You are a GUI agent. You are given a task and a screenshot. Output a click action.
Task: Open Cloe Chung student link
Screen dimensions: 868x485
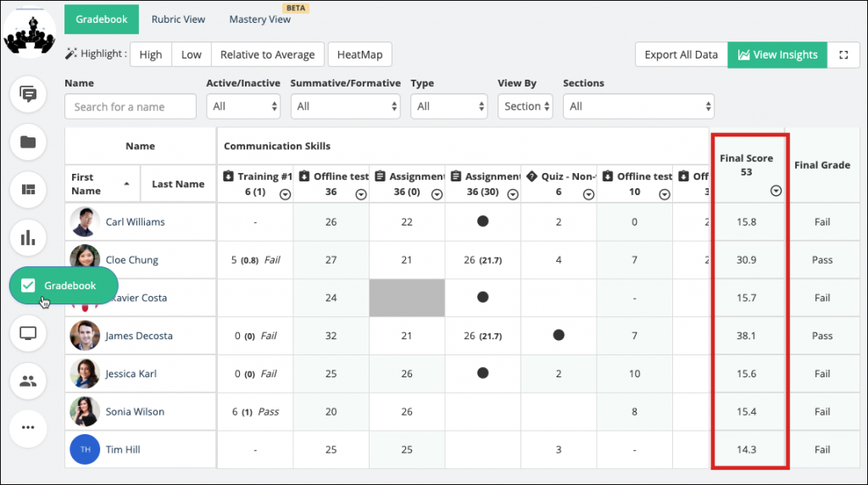131,259
